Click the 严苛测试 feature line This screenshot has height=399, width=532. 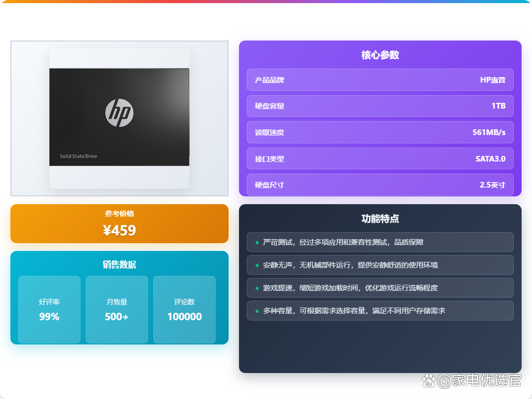pyautogui.click(x=380, y=242)
